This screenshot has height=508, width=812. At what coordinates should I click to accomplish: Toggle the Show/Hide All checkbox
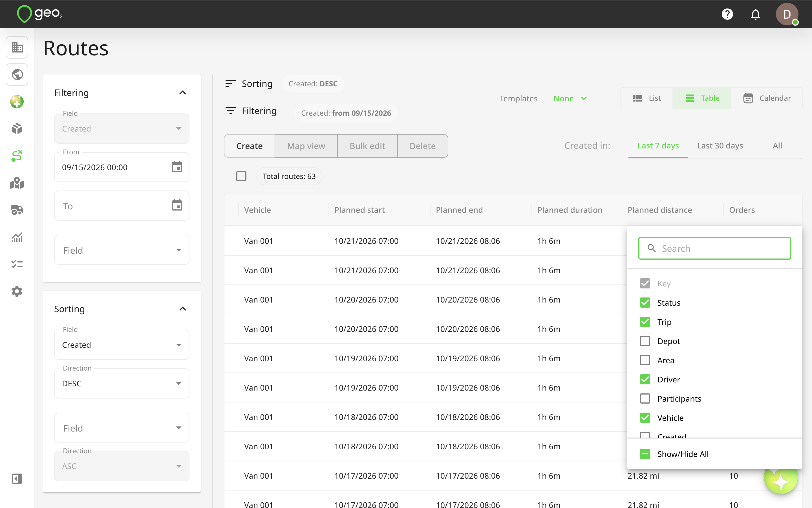[x=645, y=454]
